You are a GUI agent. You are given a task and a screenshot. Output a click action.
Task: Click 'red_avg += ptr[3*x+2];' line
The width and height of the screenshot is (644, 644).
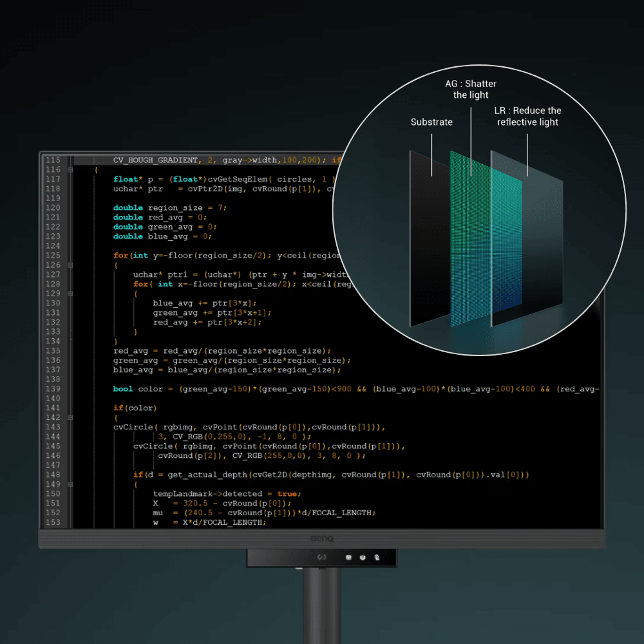207,323
